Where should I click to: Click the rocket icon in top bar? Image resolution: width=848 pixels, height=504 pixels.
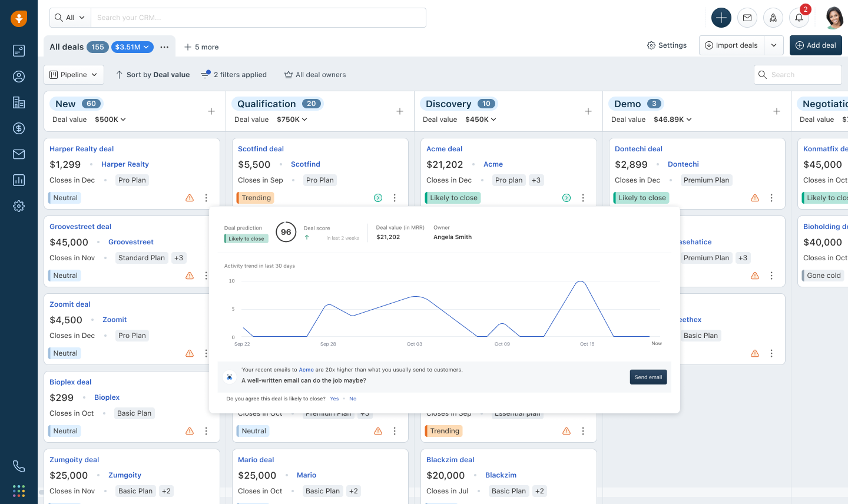tap(773, 18)
